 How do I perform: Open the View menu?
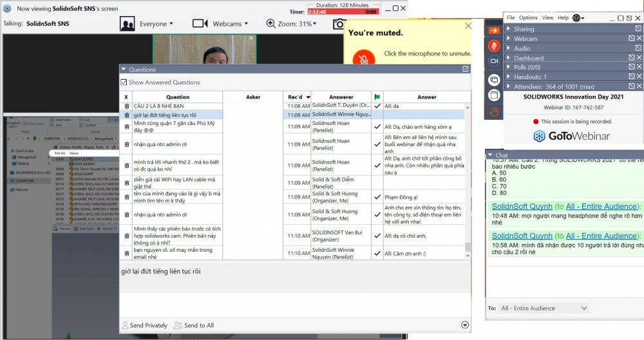click(x=547, y=17)
